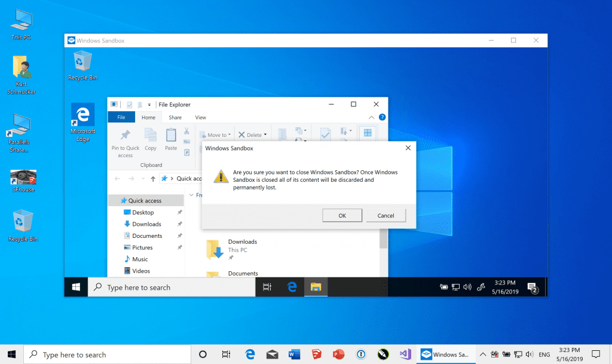Image resolution: width=612 pixels, height=364 pixels.
Task: Select the host desktop Recycle Bin
Action: pyautogui.click(x=23, y=226)
